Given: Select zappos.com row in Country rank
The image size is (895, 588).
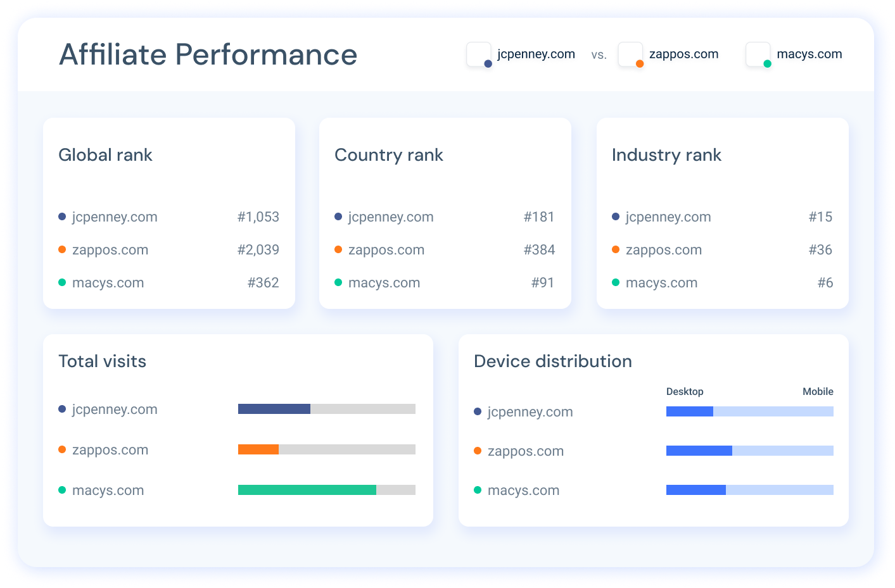Looking at the screenshot, I should (445, 250).
